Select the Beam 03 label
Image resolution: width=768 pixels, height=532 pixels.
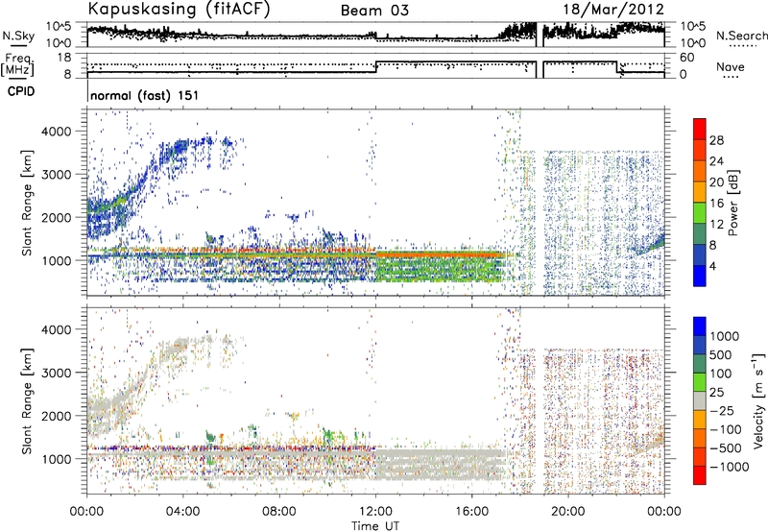coord(374,11)
